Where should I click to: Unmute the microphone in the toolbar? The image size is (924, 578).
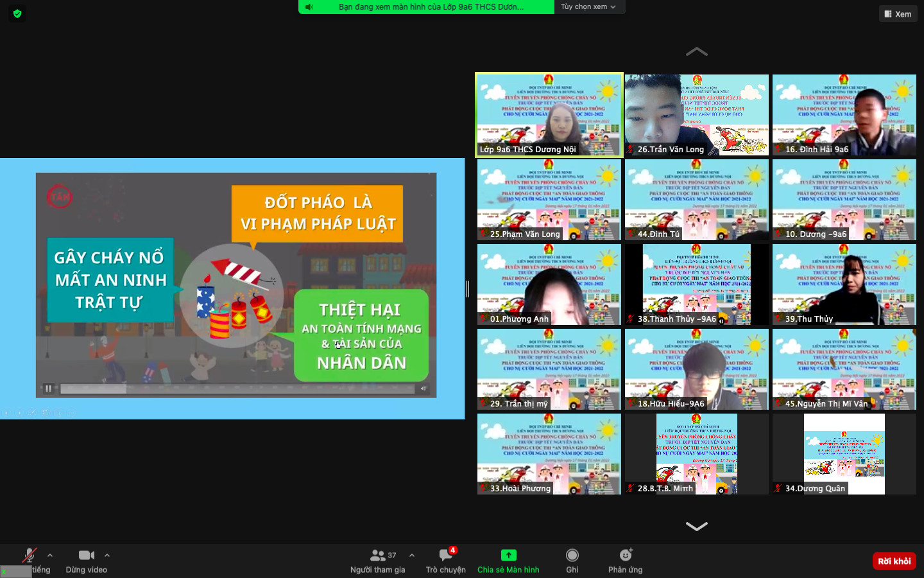(30, 556)
